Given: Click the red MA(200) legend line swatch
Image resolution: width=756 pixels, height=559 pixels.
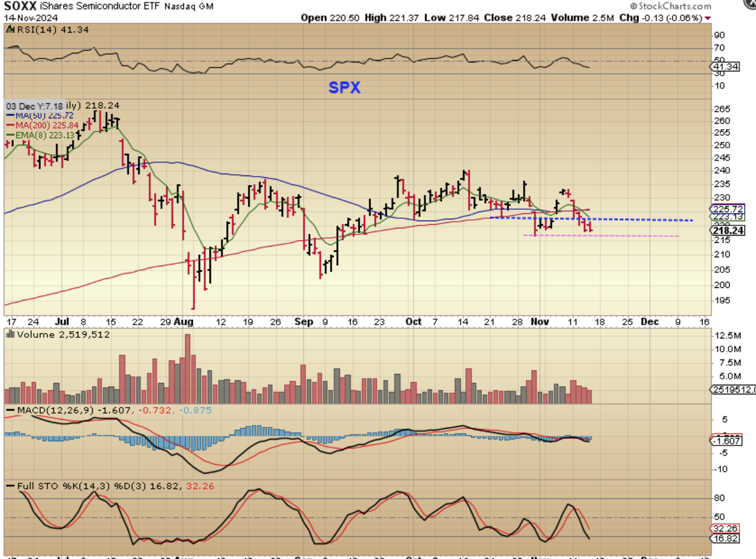Looking at the screenshot, I should click(x=10, y=124).
